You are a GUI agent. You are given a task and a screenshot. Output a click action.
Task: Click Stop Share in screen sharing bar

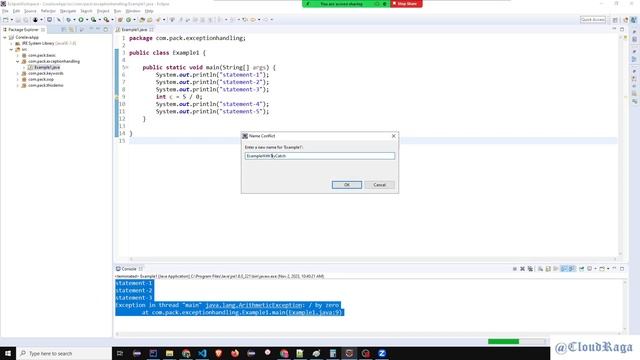point(406,4)
